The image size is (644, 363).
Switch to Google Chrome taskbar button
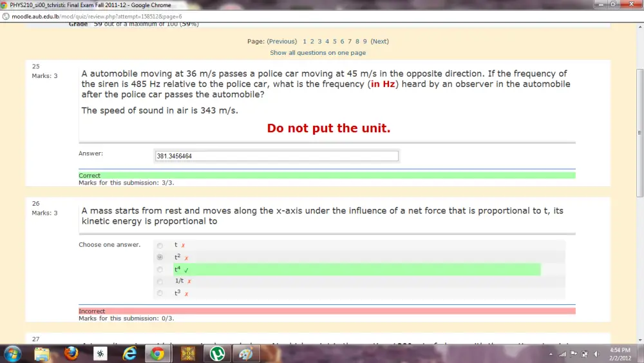(x=157, y=354)
